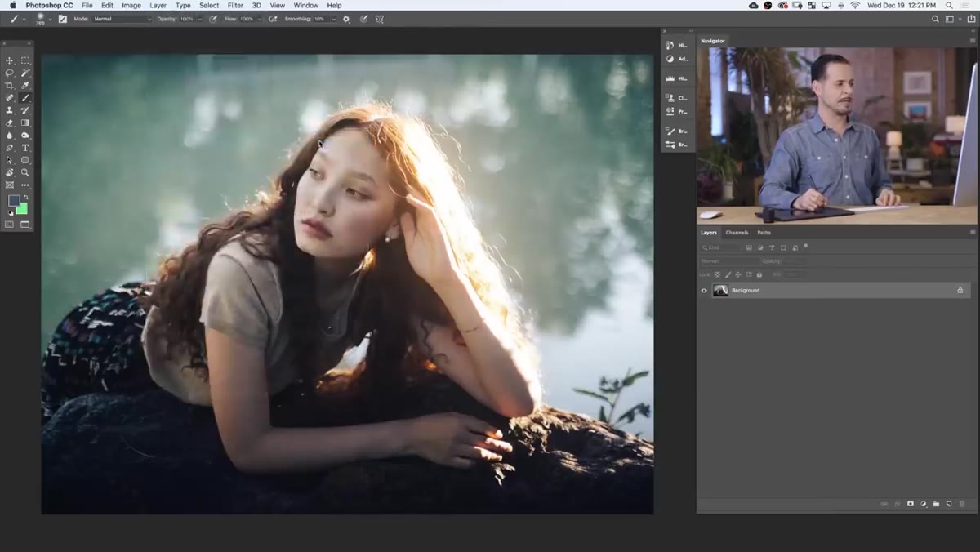
Task: Select the Magic Wand tool
Action: point(25,73)
